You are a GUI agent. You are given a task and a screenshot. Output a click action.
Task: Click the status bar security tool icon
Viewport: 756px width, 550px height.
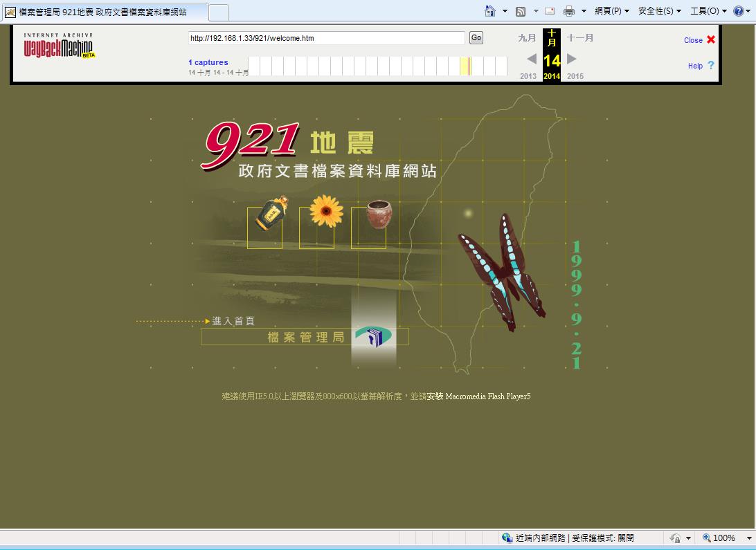point(675,538)
